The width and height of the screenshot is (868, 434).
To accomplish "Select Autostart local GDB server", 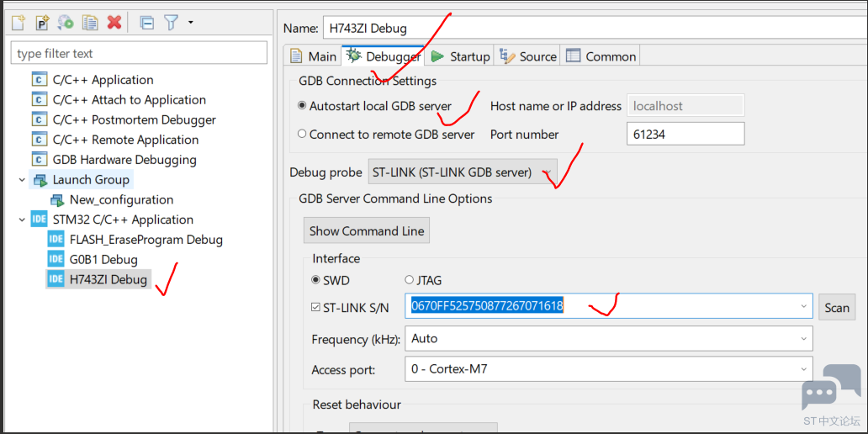I will click(x=375, y=106).
